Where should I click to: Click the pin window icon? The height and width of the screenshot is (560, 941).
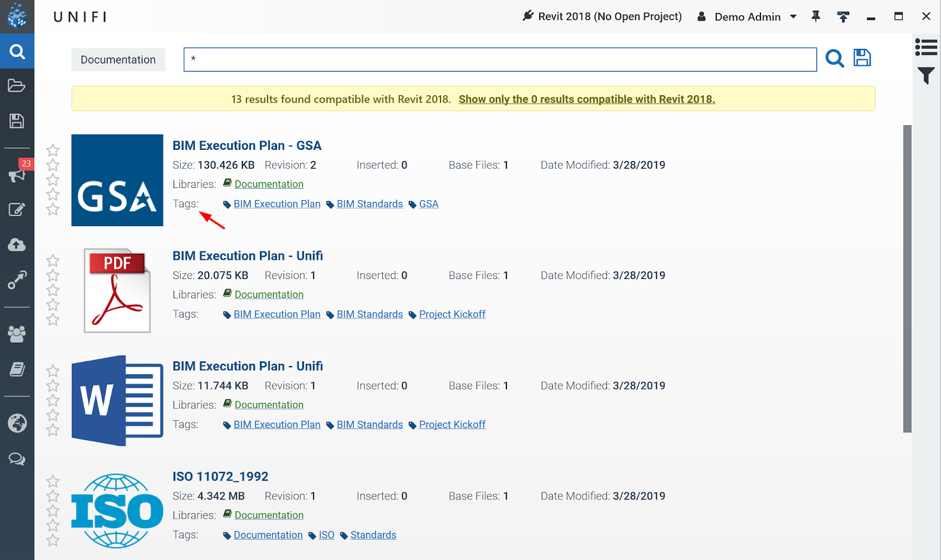point(816,16)
